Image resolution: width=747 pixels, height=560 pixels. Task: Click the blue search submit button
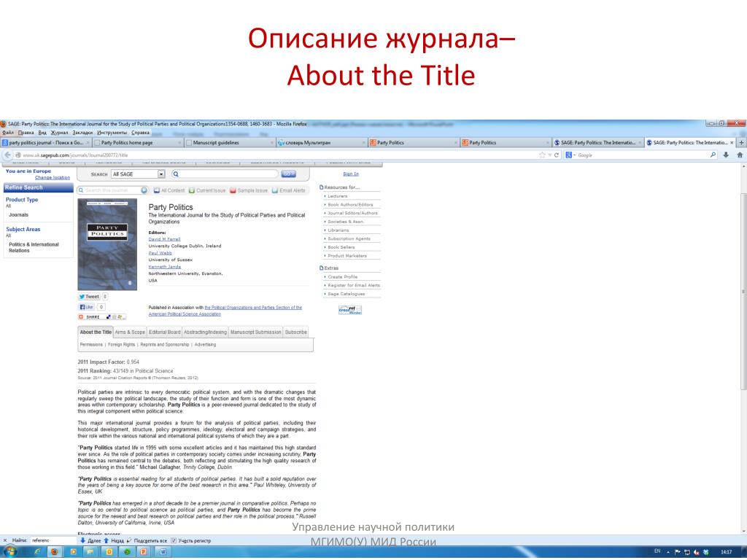click(288, 174)
